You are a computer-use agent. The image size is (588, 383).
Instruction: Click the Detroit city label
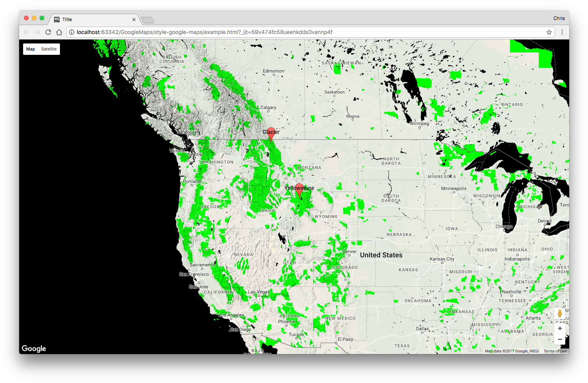pyautogui.click(x=545, y=221)
